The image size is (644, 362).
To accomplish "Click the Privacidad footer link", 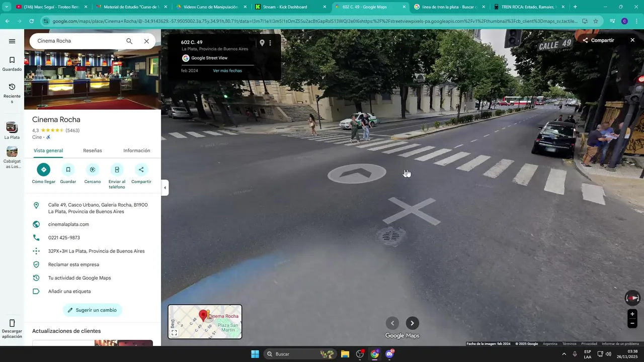I will coord(589,344).
